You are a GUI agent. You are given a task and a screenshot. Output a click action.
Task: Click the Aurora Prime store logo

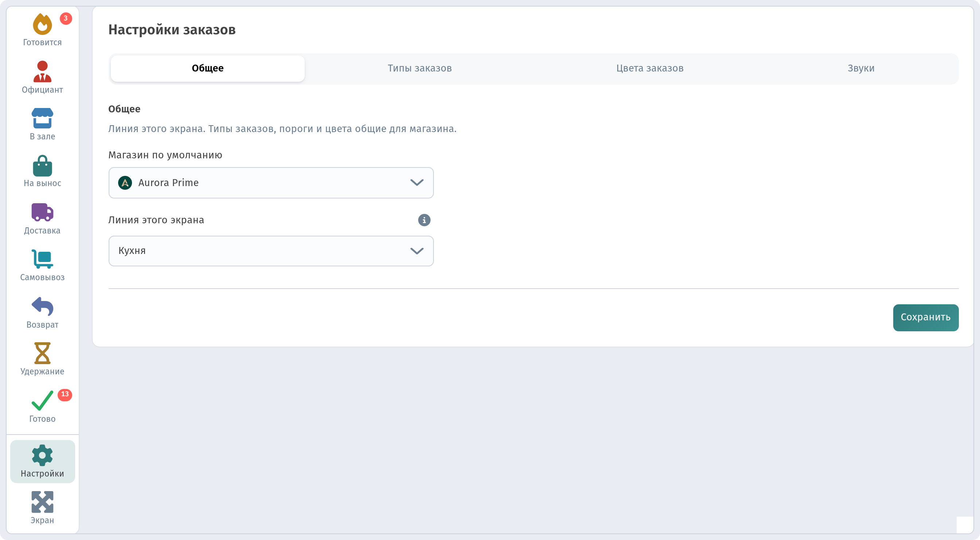(x=125, y=183)
